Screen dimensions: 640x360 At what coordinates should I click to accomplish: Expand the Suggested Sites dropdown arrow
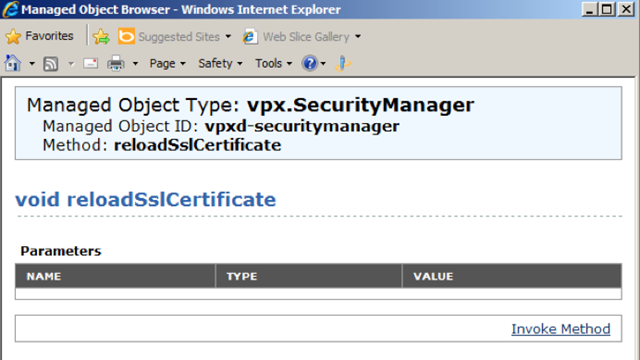click(x=228, y=37)
